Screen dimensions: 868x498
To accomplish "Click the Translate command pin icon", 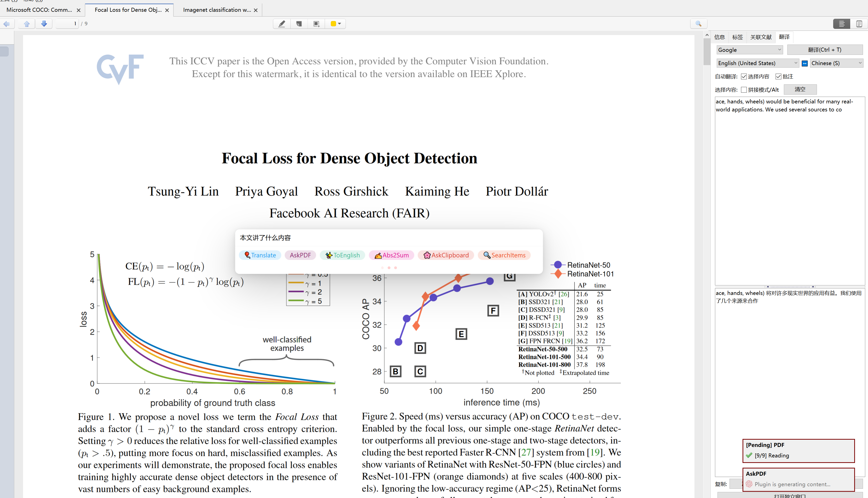I will (x=247, y=255).
